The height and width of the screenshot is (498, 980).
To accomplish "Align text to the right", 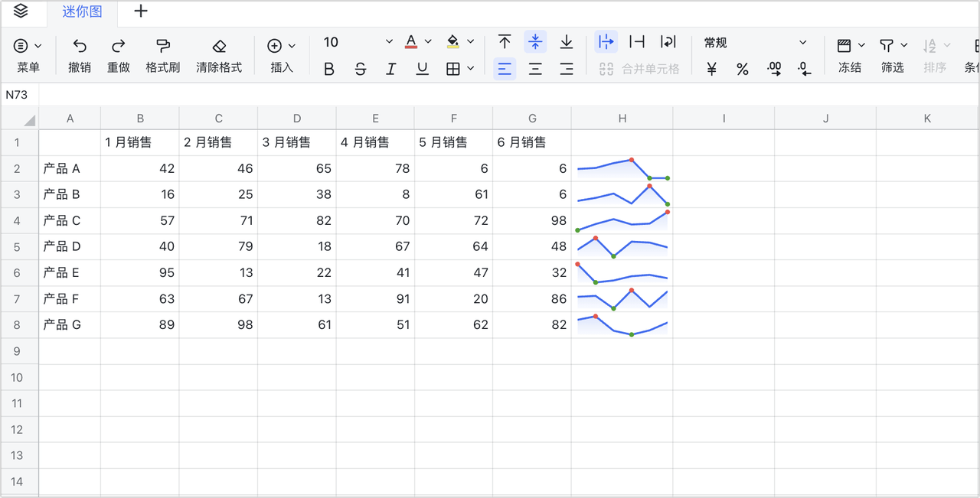I will point(567,69).
